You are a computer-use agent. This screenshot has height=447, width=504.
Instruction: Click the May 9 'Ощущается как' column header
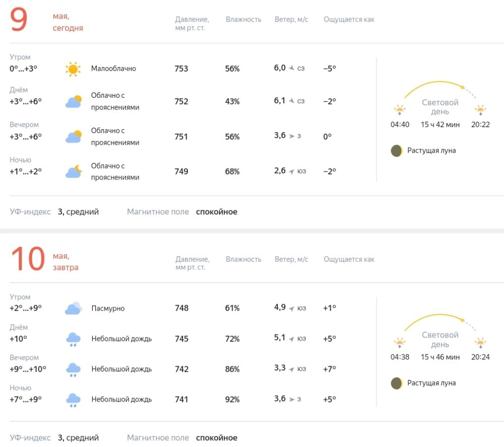349,19
